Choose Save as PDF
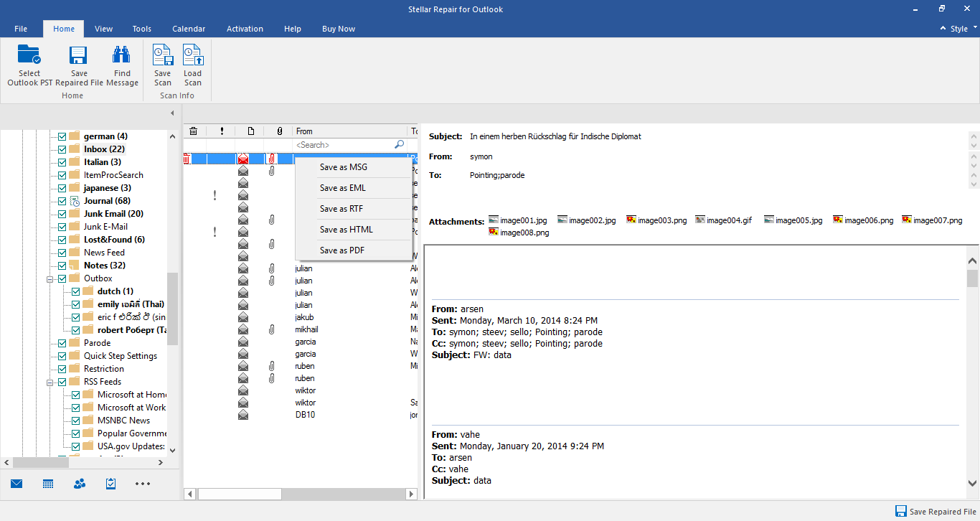This screenshot has height=521, width=980. 354,250
